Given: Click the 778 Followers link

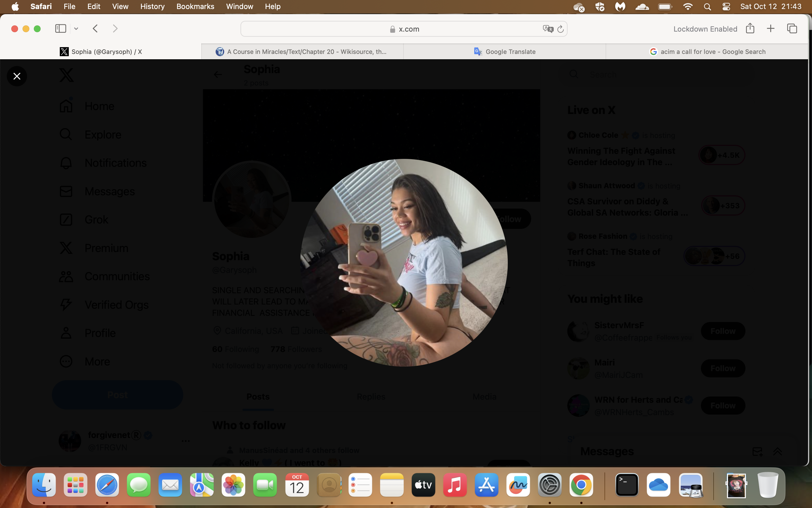Looking at the screenshot, I should point(296,349).
